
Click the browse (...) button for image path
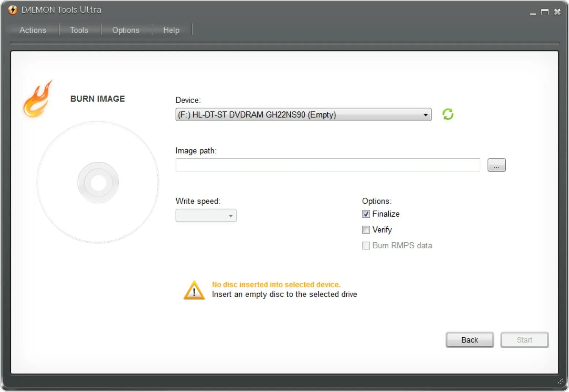tap(496, 165)
